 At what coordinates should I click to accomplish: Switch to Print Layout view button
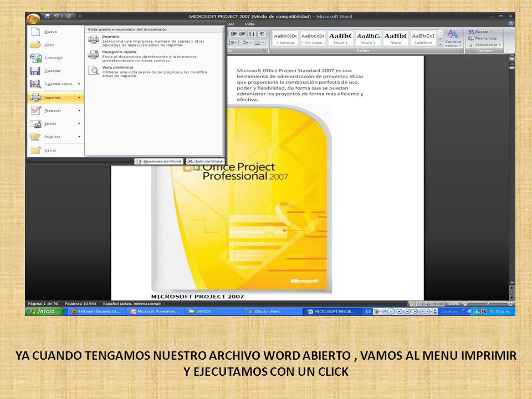[x=413, y=304]
